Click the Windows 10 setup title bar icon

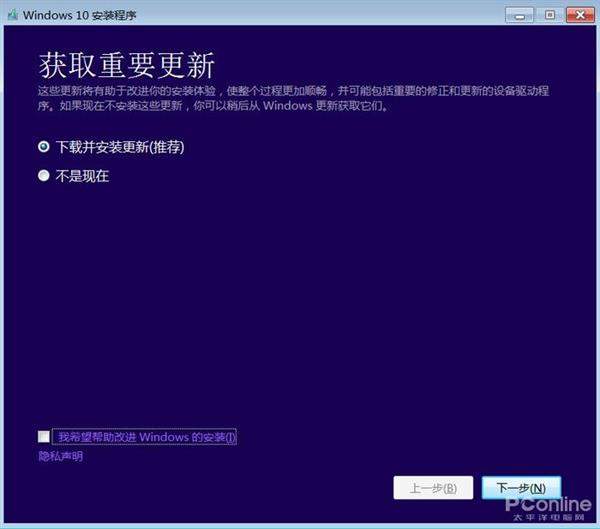coord(11,14)
